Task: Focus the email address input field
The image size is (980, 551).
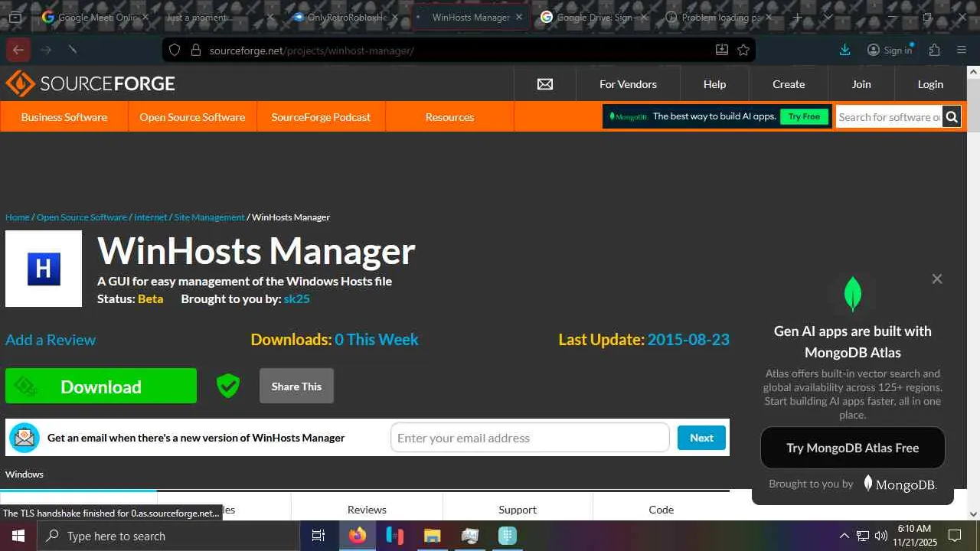Action: tap(530, 438)
